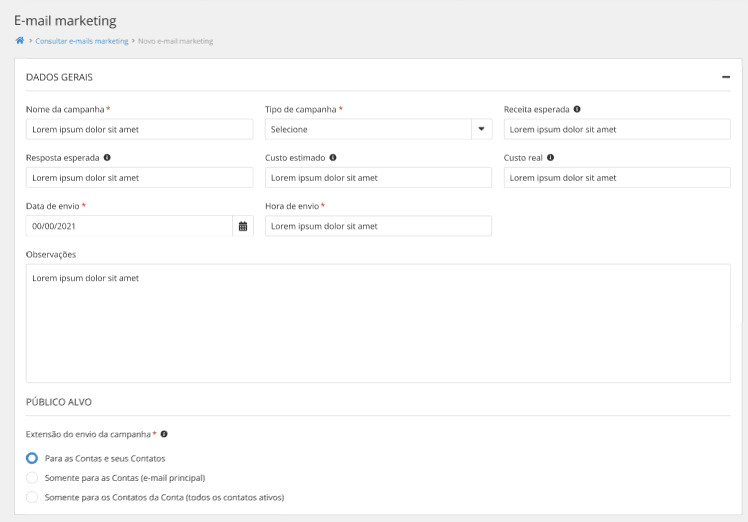Select 'Somente para as Contas' option
This screenshot has width=748, height=522.
click(32, 478)
